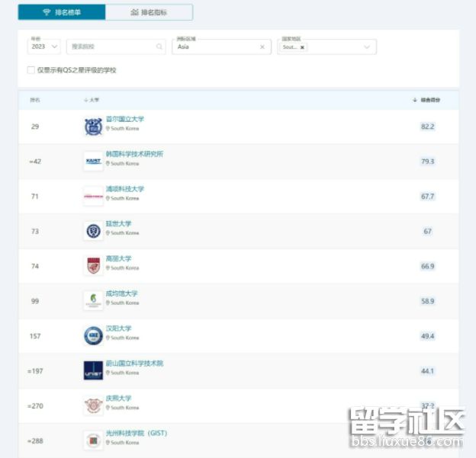Open the Yonsei University crest logo
476x458 pixels.
coord(93,231)
